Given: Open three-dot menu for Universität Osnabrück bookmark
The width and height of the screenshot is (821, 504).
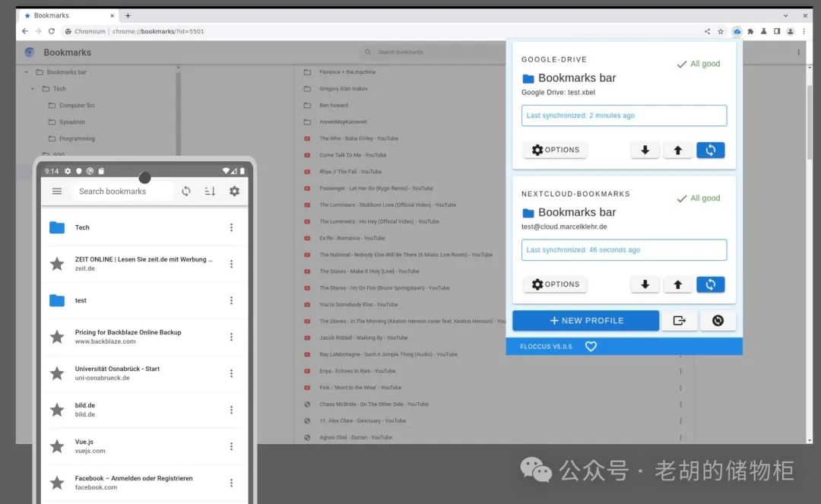Looking at the screenshot, I should [x=231, y=373].
